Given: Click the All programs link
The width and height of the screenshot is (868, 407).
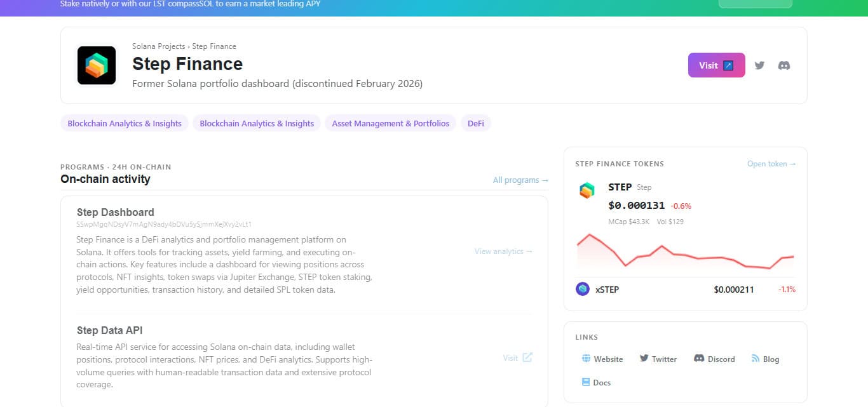Looking at the screenshot, I should point(520,180).
